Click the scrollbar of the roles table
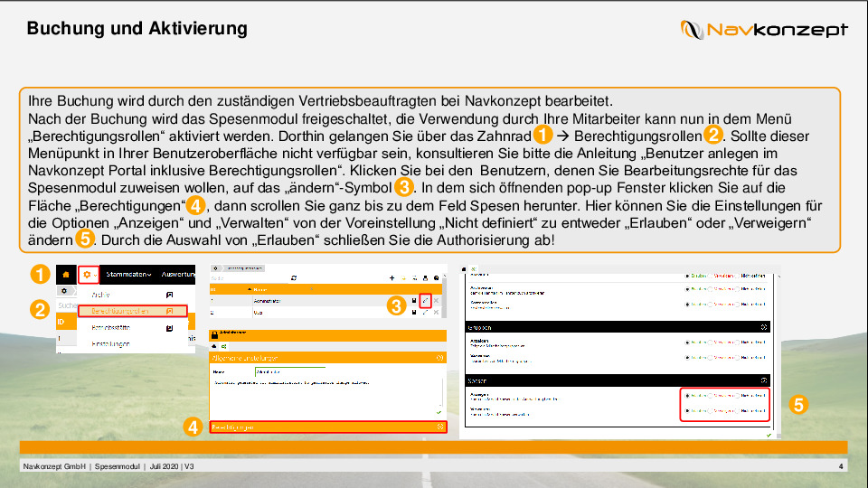The image size is (868, 488). [444, 296]
